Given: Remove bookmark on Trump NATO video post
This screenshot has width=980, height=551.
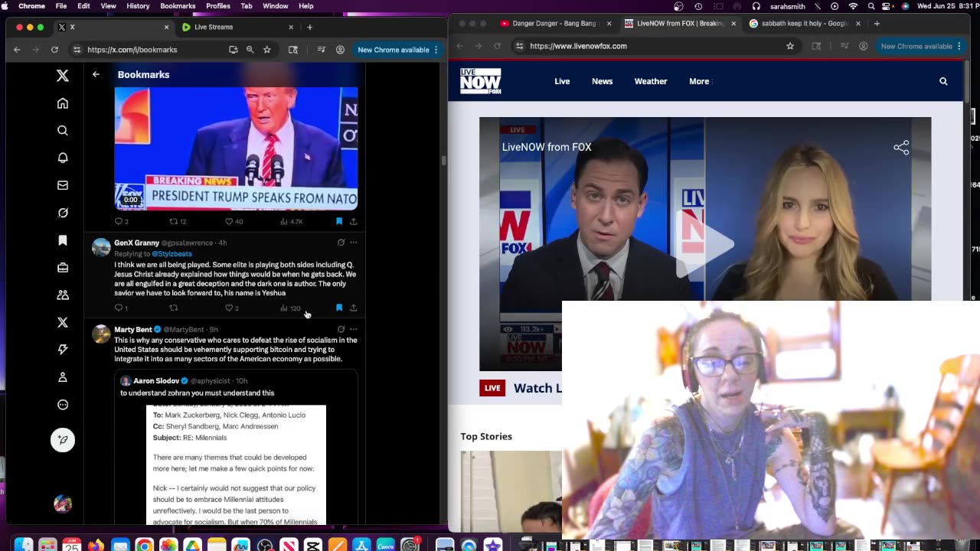Looking at the screenshot, I should [339, 221].
